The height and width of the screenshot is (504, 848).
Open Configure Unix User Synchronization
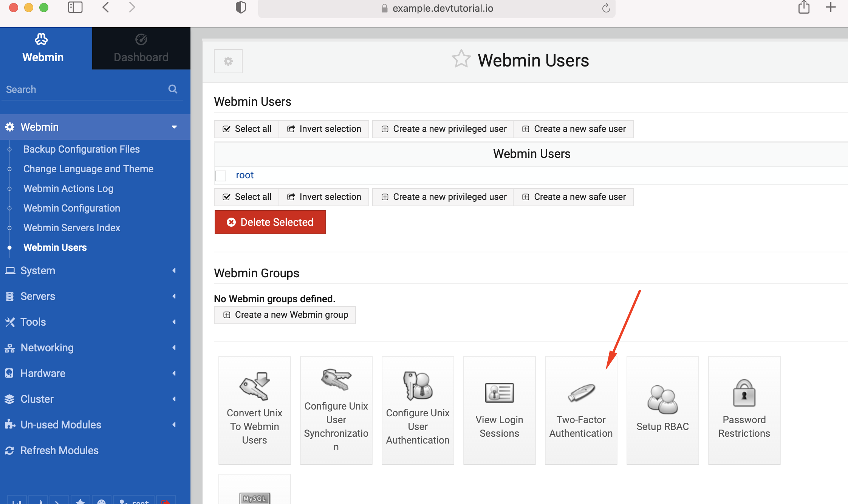(x=336, y=410)
